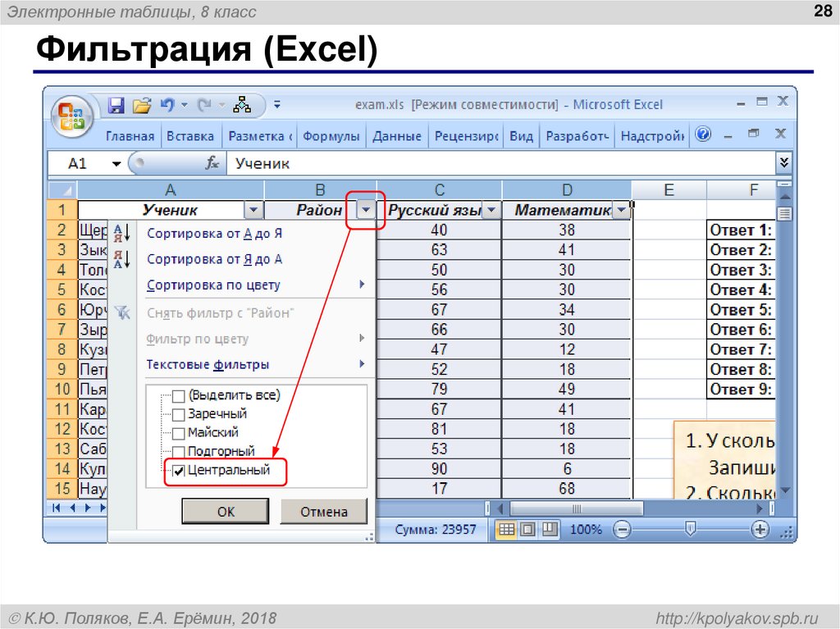Increase zoom with the zoom slider plus
The width and height of the screenshot is (840, 629).
(760, 529)
